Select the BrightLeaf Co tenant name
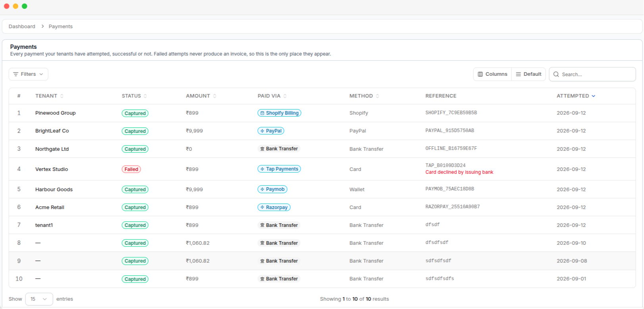 [x=52, y=131]
